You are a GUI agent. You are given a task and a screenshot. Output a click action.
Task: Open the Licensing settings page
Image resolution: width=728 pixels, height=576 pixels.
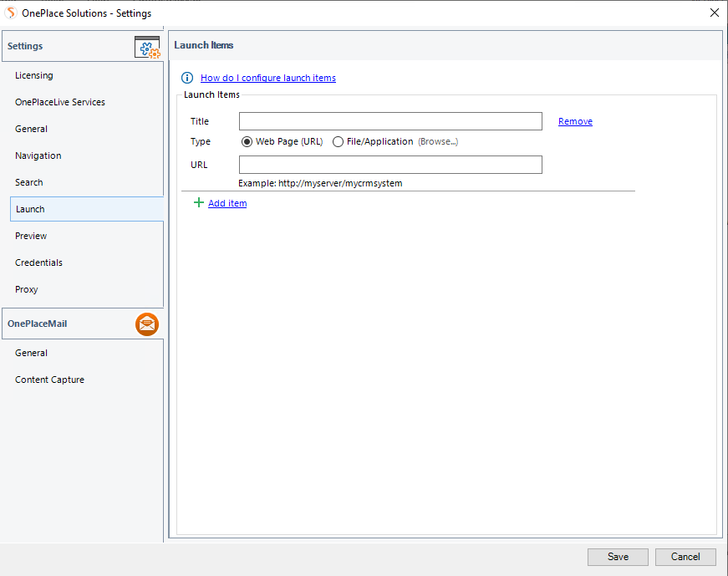click(x=34, y=75)
